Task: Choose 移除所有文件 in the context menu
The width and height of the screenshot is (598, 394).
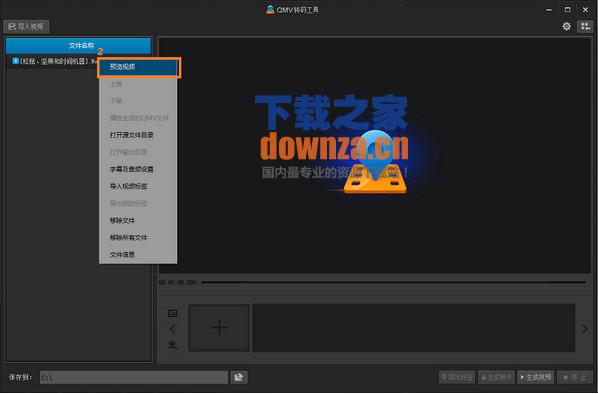Action: (138, 238)
